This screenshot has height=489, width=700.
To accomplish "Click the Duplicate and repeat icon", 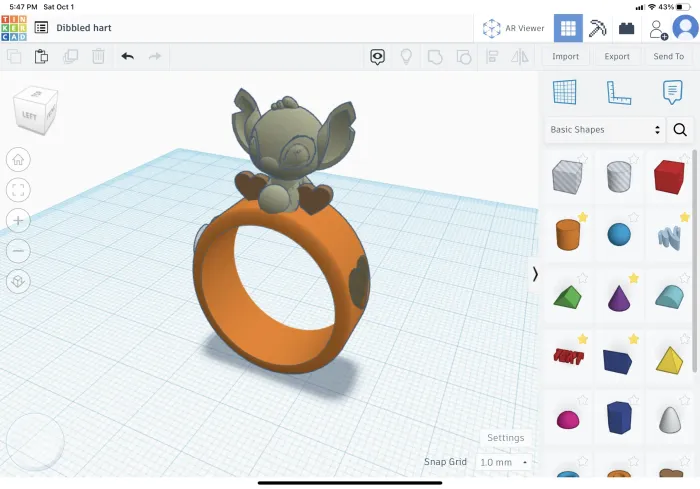I will coord(71,56).
